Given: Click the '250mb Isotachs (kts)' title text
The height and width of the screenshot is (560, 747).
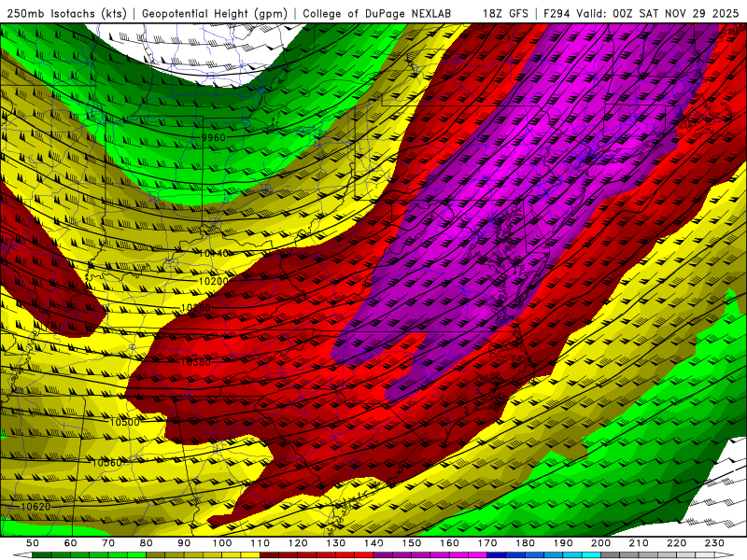Looking at the screenshot, I should pos(66,13).
